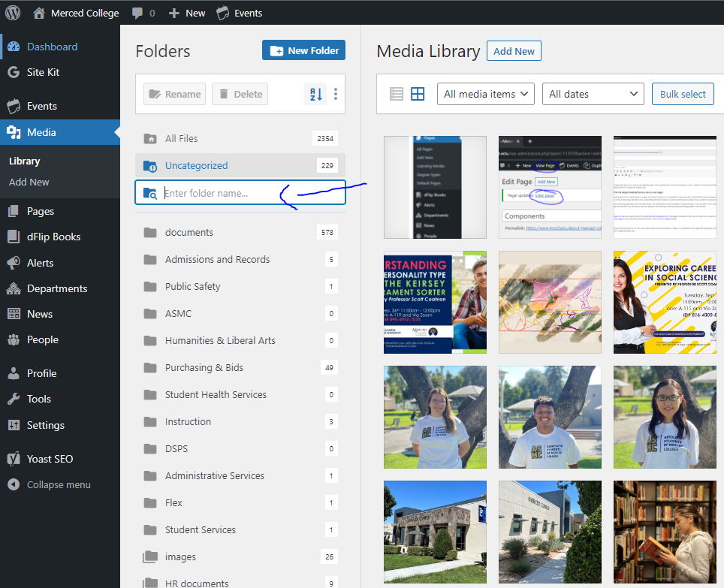Expand the images folder

tap(240, 556)
